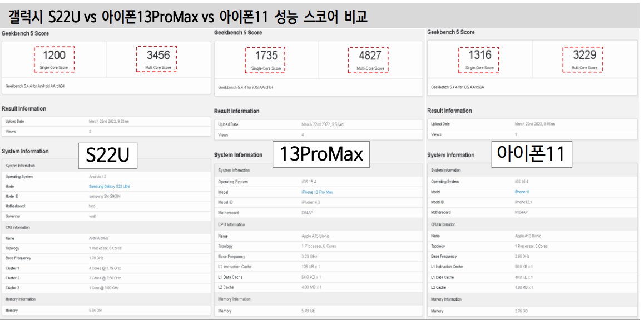This screenshot has height=320, width=644.
Task: Click L1 data cache value '64.0 KB x 1'
Action: [312, 277]
